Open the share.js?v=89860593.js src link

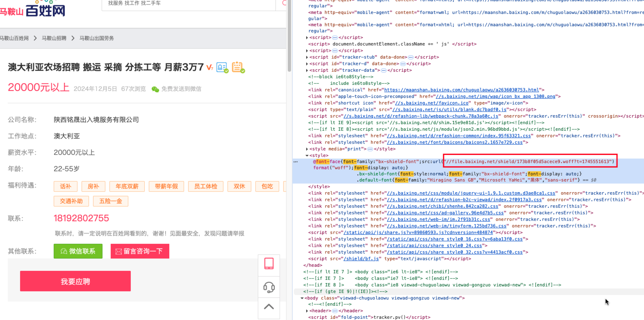click(x=418, y=233)
